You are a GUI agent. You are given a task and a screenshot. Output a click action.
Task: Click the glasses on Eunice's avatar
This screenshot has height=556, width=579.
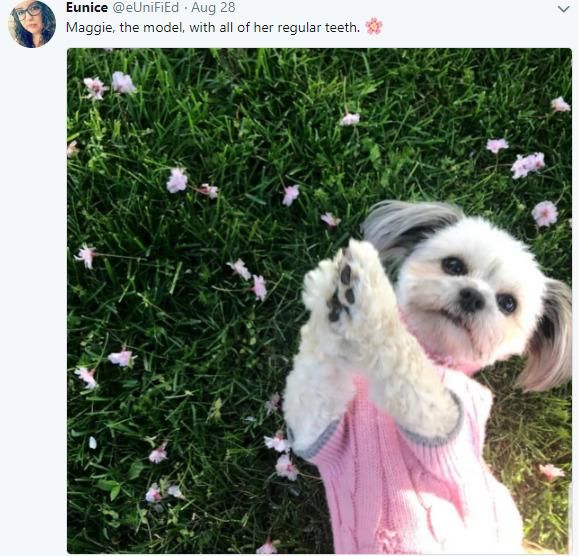28,13
